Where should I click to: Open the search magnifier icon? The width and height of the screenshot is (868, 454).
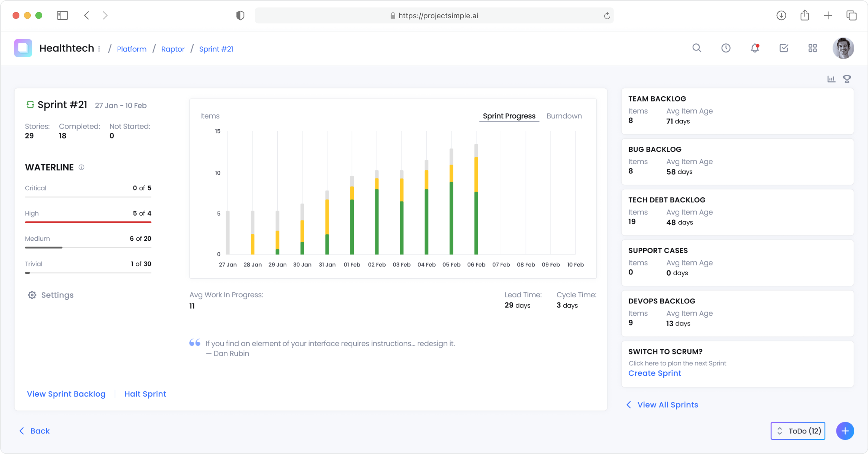(696, 48)
